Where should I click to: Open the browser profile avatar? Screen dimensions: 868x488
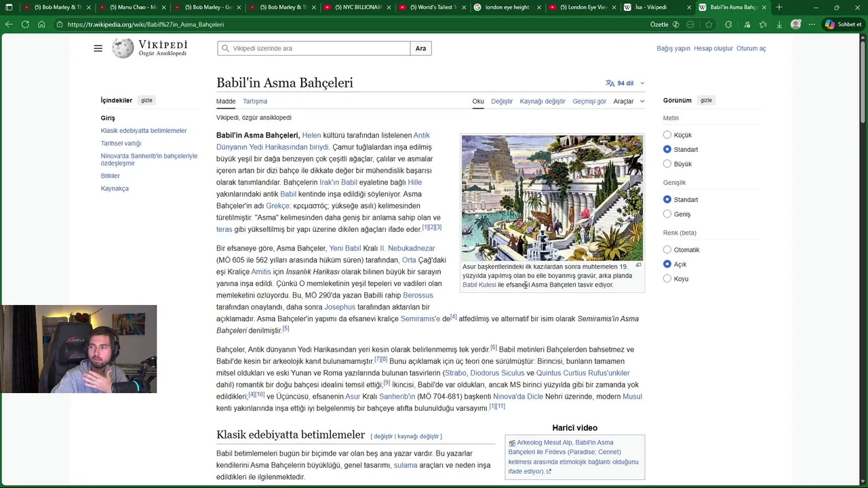tap(795, 24)
